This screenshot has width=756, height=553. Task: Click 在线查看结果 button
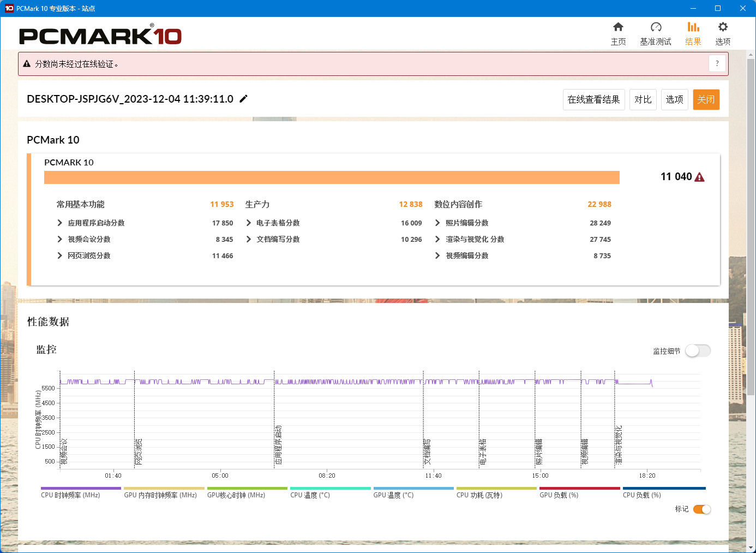pyautogui.click(x=593, y=99)
